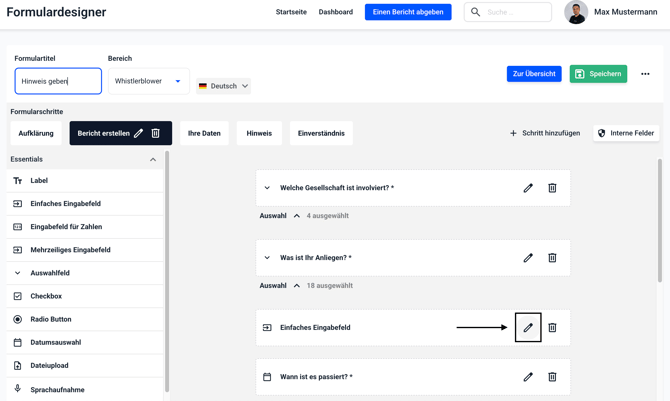Viewport: 670px width, 401px height.
Task: Open the three-dots more options menu
Action: [x=645, y=74]
